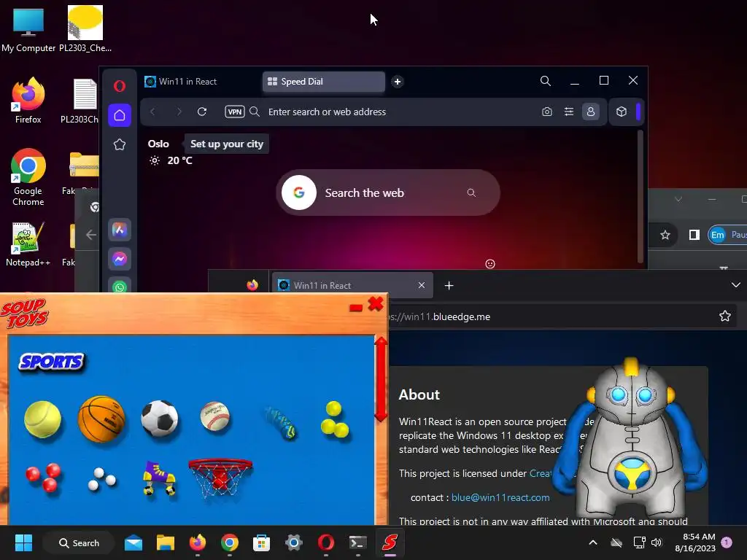This screenshot has height=560, width=747.
Task: Open a new Firefox tab
Action: coord(449,285)
